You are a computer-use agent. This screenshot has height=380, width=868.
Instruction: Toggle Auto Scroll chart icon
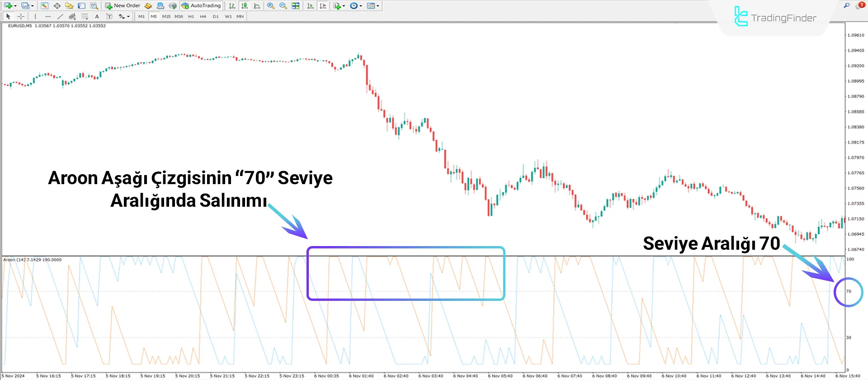click(310, 5)
